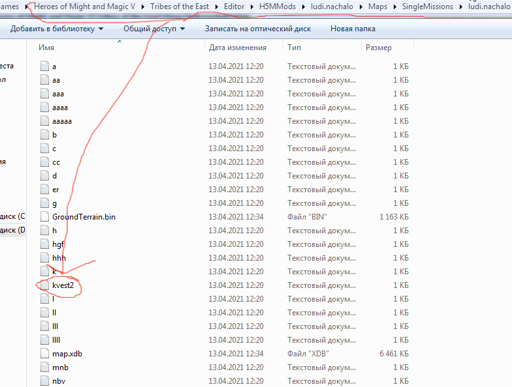512x387 pixels.
Task: Expand the arrow after 'Maps' breadcrumb
Action: [x=395, y=6]
